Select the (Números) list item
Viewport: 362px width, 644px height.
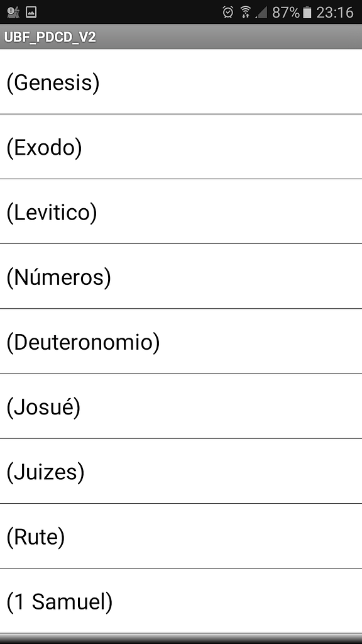(181, 277)
